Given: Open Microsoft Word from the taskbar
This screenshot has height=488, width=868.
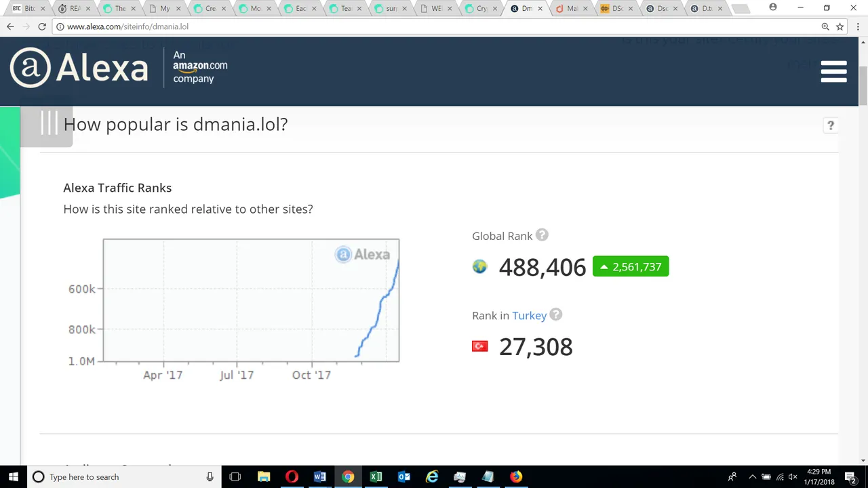Looking at the screenshot, I should [x=319, y=476].
